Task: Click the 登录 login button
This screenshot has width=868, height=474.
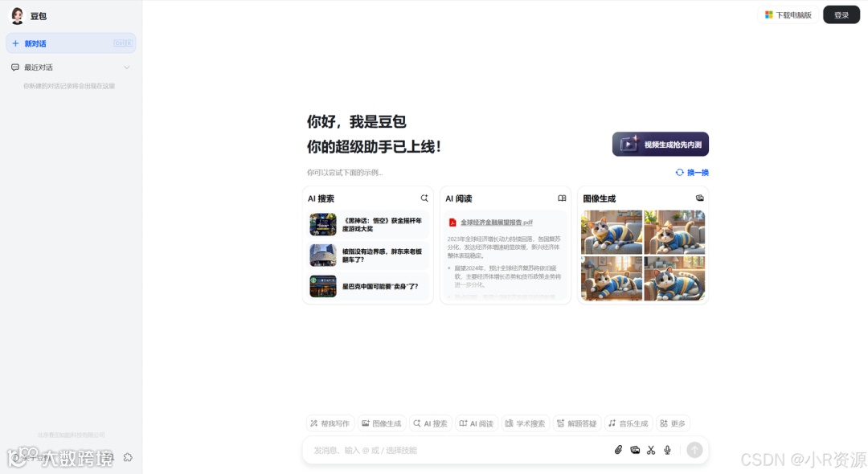Action: point(841,14)
